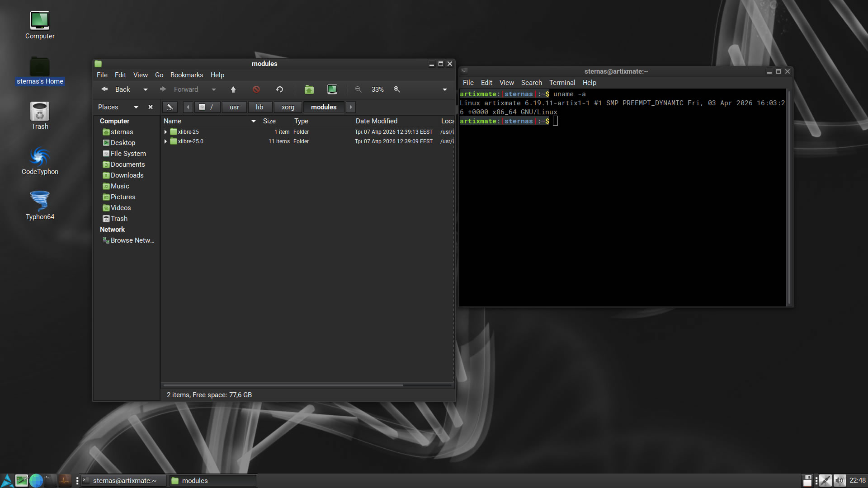Expand the xlibre-25.0 folder row
868x488 pixels.
(165, 141)
